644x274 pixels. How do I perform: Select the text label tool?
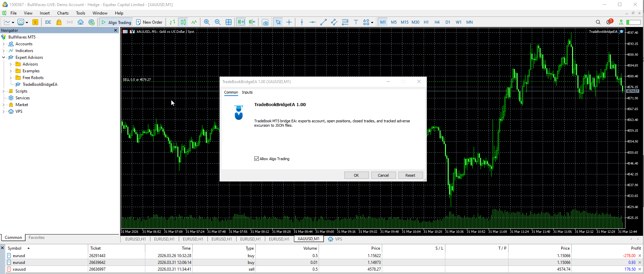coord(356,22)
